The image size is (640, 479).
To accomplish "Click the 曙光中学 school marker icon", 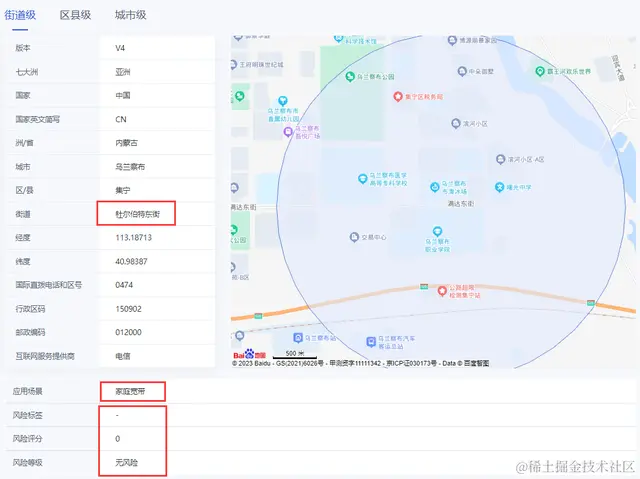I will 500,187.
